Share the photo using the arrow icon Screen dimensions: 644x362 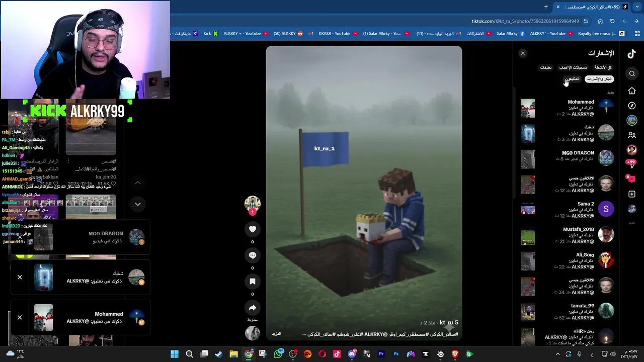[253, 308]
